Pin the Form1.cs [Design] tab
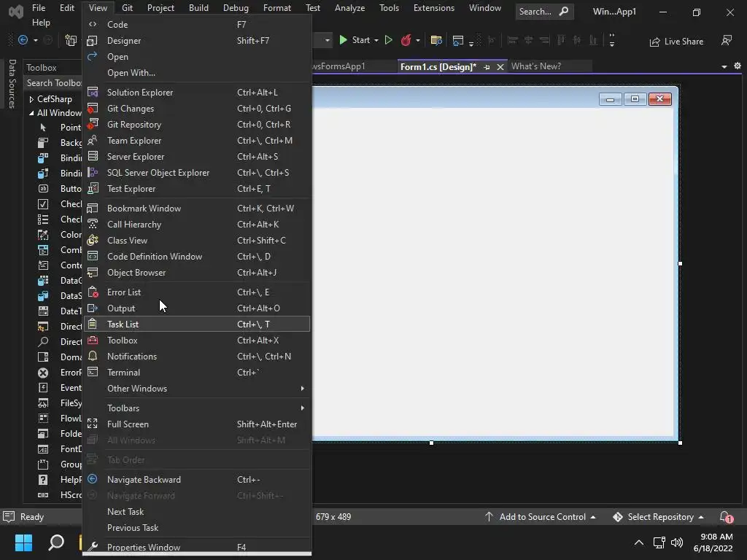 [487, 67]
